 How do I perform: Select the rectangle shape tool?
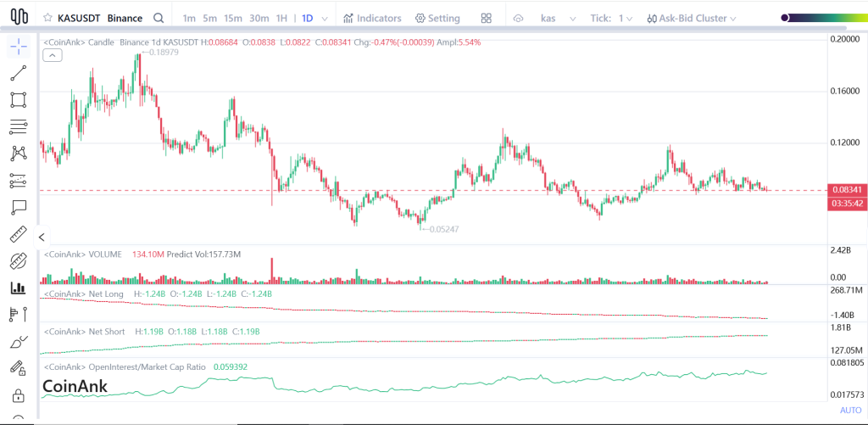[19, 100]
